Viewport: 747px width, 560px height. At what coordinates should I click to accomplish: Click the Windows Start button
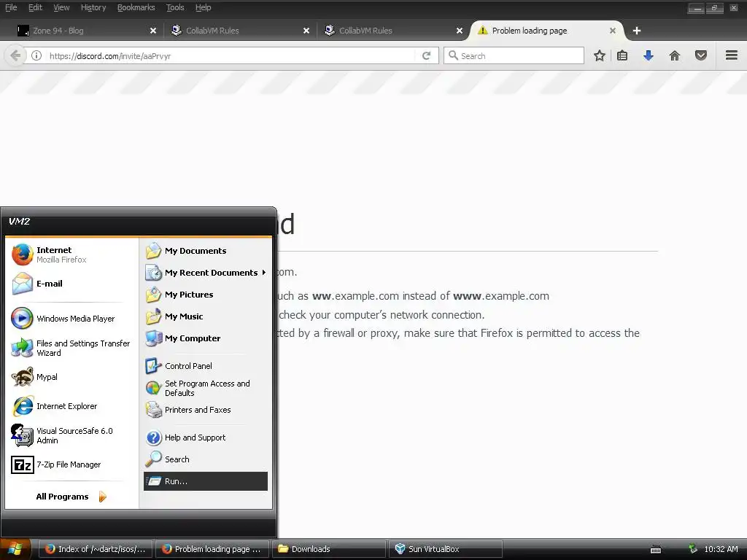point(15,549)
